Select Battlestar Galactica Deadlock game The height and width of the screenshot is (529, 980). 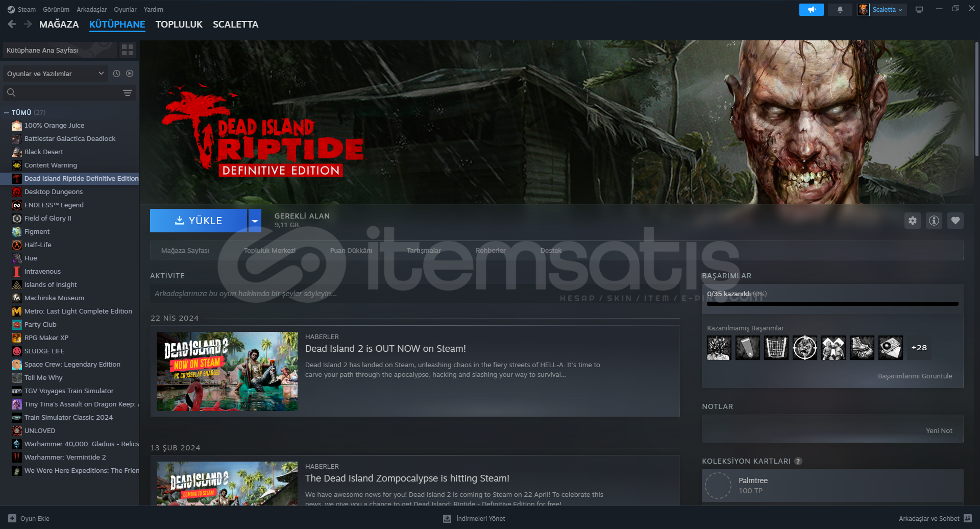(70, 138)
